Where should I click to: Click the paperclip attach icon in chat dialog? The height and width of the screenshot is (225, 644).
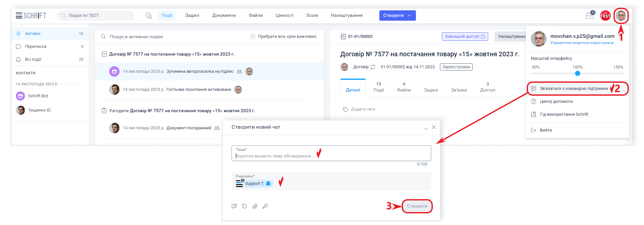pos(255,206)
